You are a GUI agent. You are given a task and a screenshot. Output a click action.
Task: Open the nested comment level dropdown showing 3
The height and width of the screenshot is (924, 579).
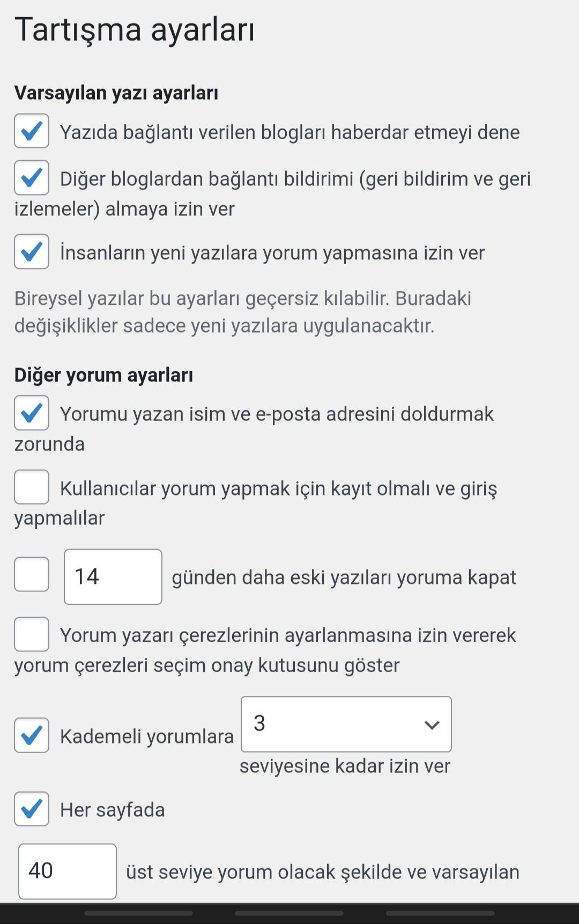pyautogui.click(x=346, y=724)
